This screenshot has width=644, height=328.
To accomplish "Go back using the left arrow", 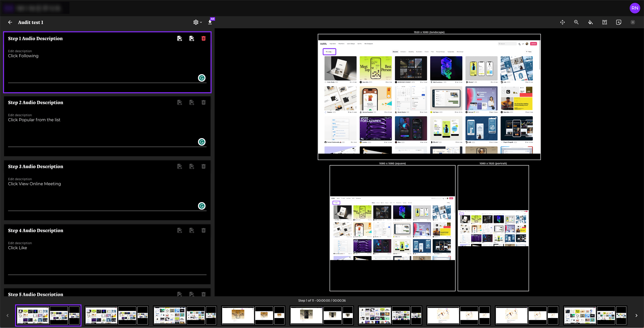I will click(x=10, y=22).
